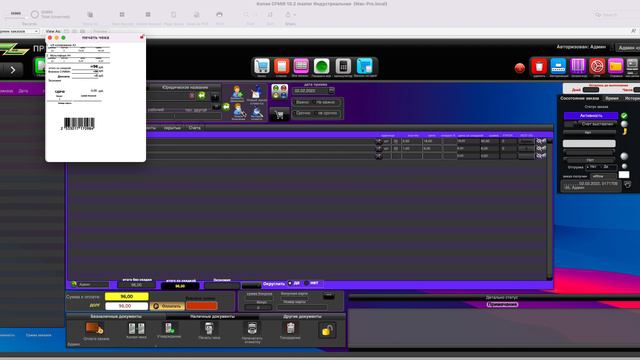The image size is (640, 360).
Task: Open Наличные документы tab
Action: click(x=212, y=316)
